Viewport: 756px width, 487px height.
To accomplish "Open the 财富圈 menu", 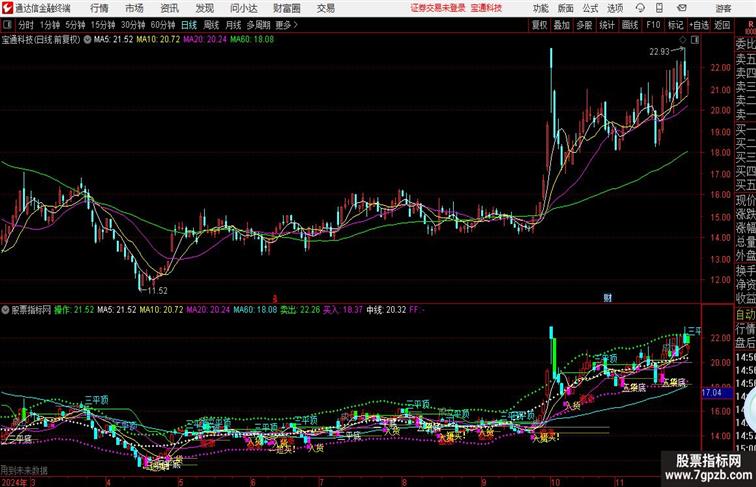I will tap(286, 8).
